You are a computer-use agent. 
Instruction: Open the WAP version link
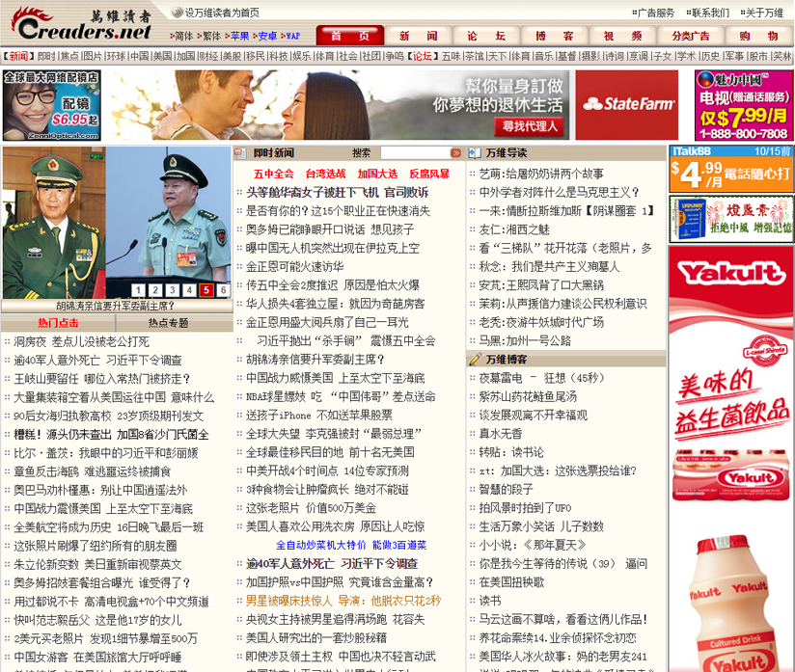293,36
